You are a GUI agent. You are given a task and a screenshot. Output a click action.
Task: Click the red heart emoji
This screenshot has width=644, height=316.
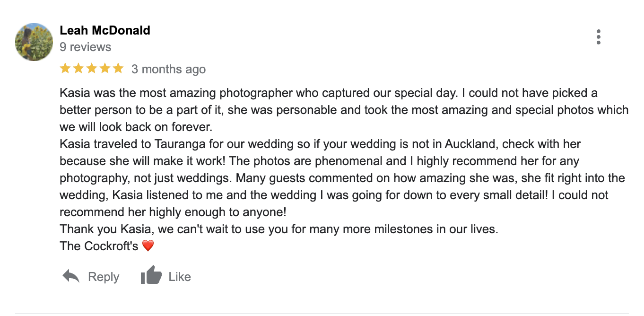pos(148,246)
